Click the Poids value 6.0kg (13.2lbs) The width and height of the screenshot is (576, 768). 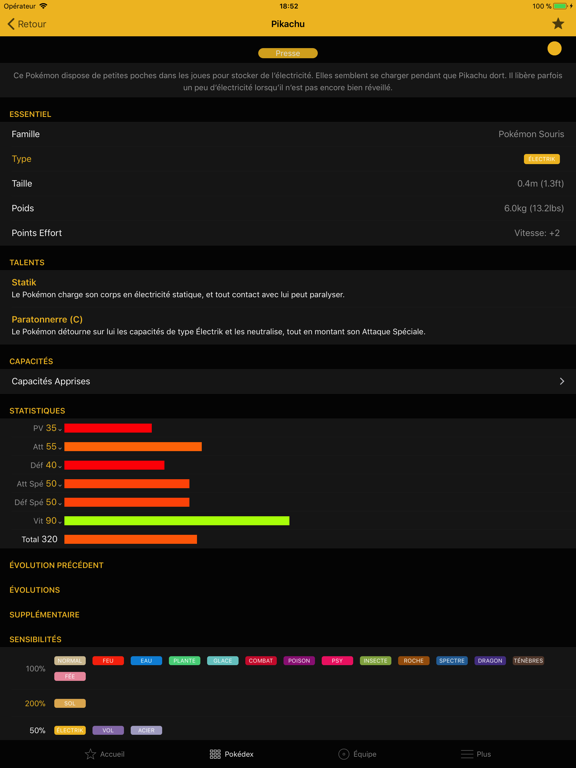pyautogui.click(x=534, y=208)
